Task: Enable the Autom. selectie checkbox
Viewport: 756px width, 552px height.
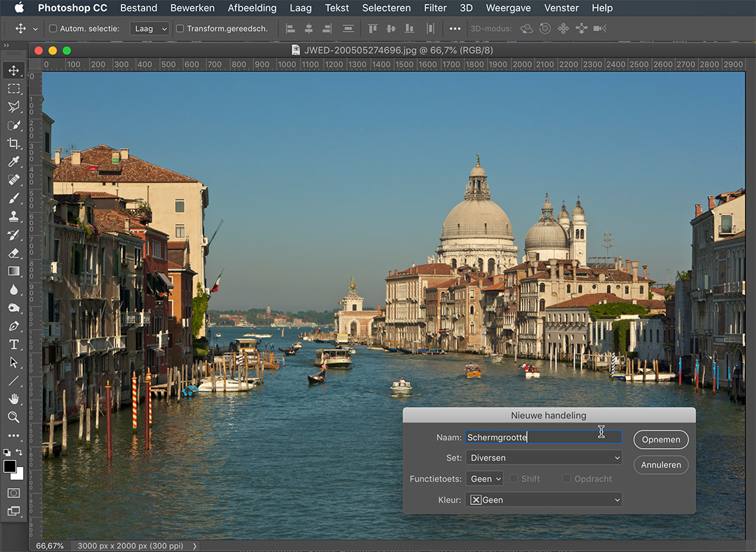Action: coord(53,29)
